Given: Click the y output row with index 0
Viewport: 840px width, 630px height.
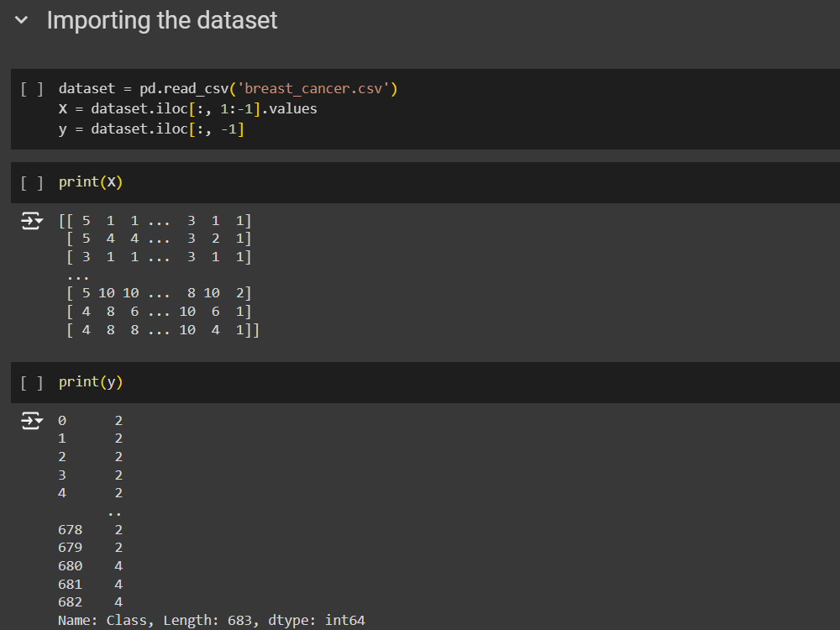Looking at the screenshot, I should pyautogui.click(x=91, y=421).
